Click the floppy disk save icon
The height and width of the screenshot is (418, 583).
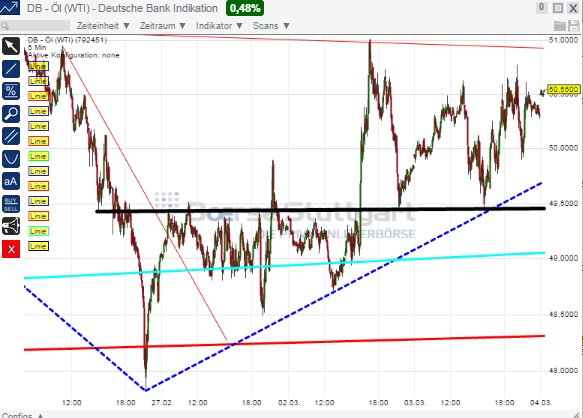tap(574, 26)
